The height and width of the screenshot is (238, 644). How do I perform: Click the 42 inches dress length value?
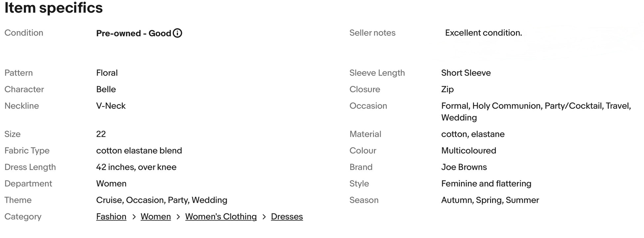136,167
